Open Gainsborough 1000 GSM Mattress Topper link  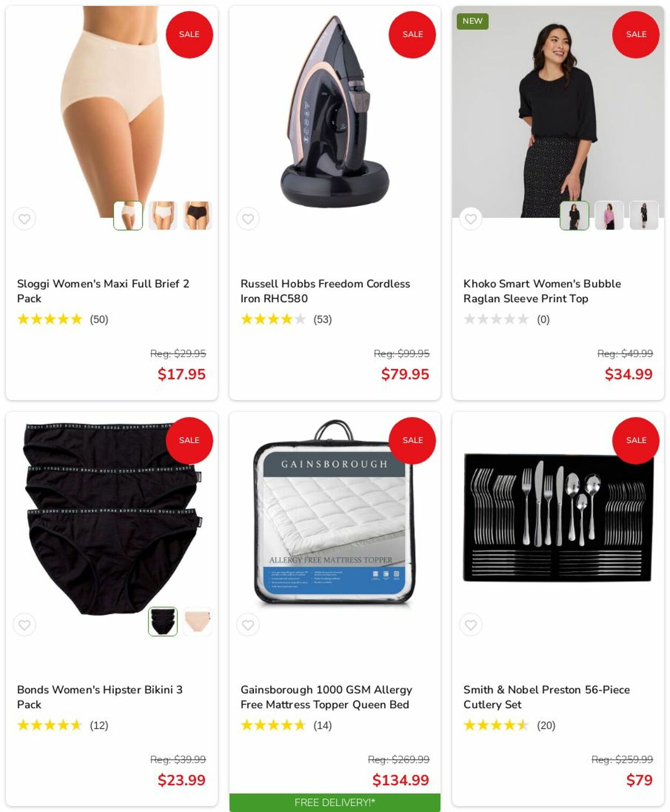[x=326, y=697]
